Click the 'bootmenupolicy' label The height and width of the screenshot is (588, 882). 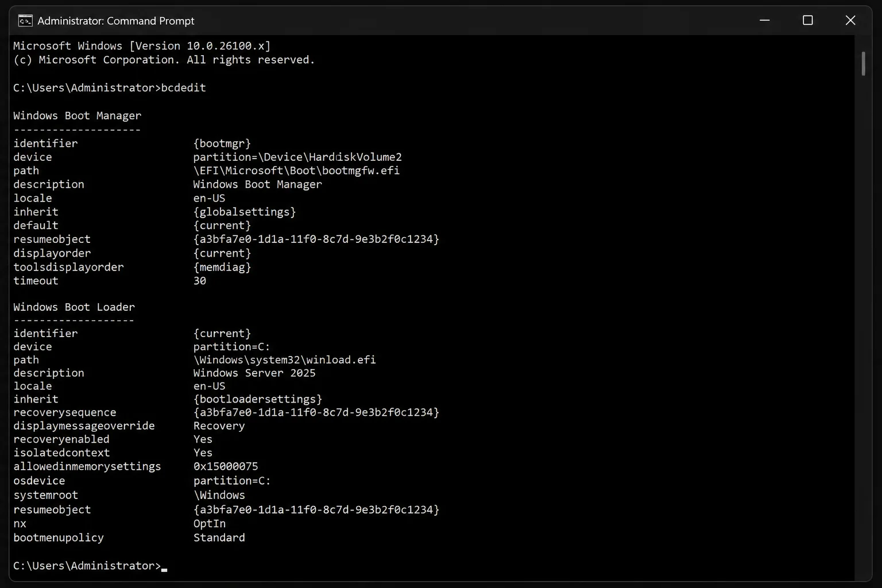click(x=59, y=537)
